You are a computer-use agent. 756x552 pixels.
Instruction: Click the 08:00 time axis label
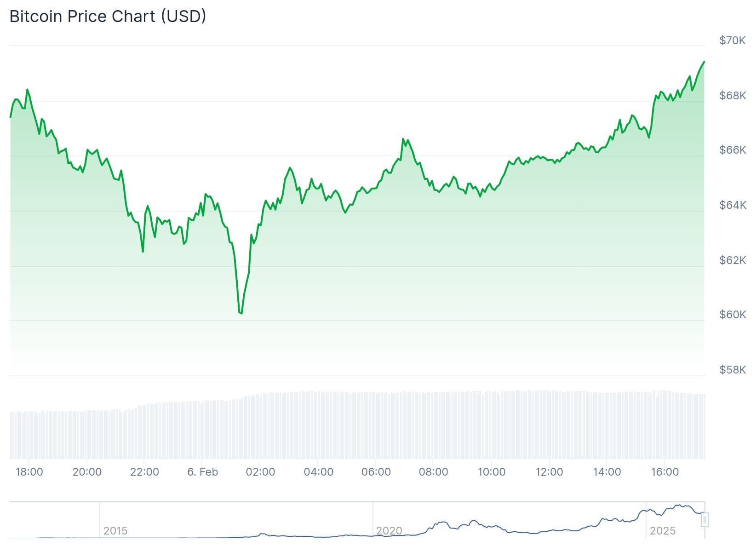pos(434,472)
